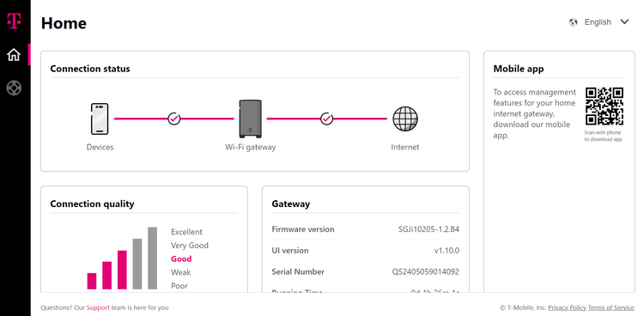This screenshot has height=316, width=644.
Task: Click the Serial Number value
Action: click(x=426, y=272)
